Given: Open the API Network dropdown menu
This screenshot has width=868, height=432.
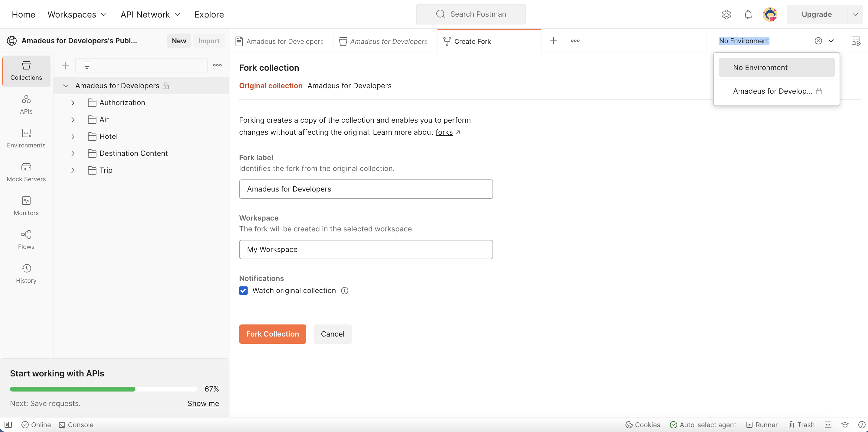Looking at the screenshot, I should tap(151, 15).
